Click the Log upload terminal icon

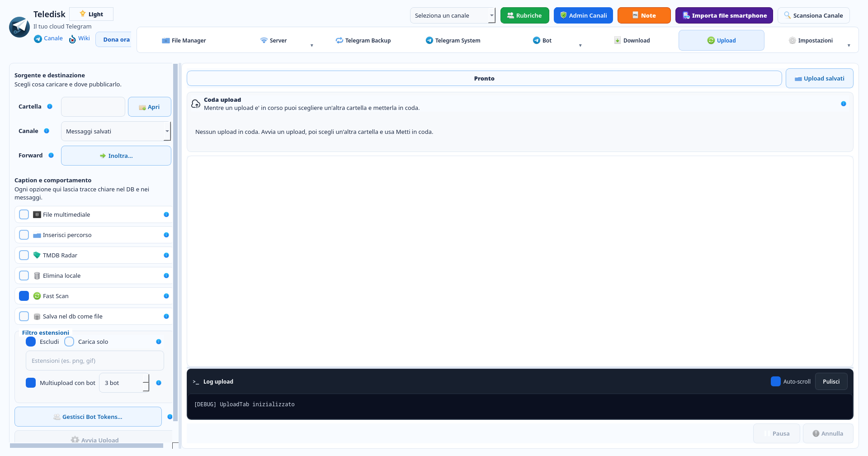[x=196, y=382]
